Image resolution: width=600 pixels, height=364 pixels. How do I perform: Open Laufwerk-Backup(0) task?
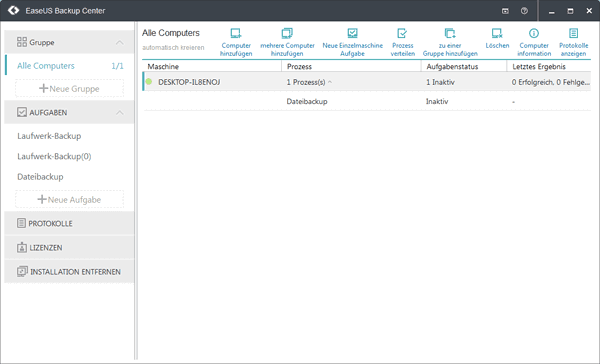[x=54, y=156]
